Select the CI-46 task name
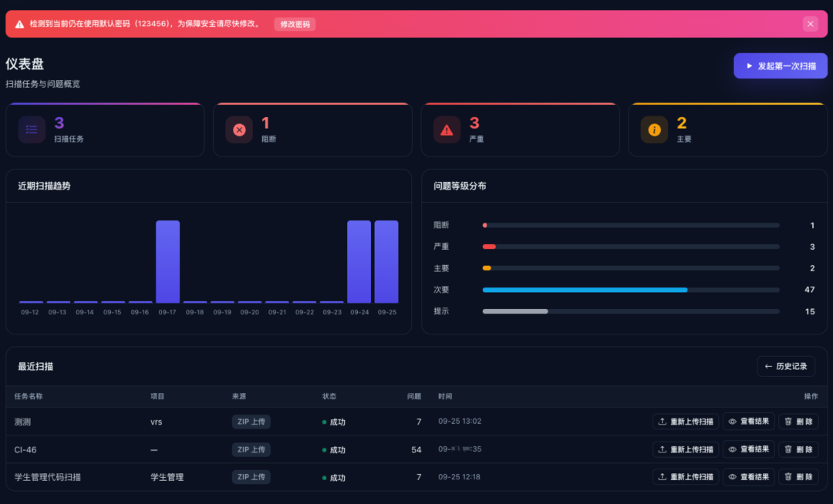This screenshot has width=833, height=504. coord(25,450)
